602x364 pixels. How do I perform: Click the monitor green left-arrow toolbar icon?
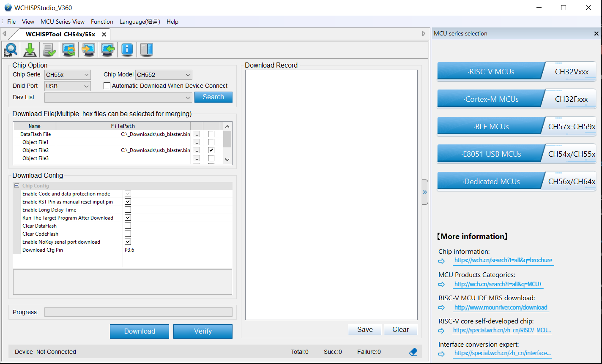(x=108, y=50)
